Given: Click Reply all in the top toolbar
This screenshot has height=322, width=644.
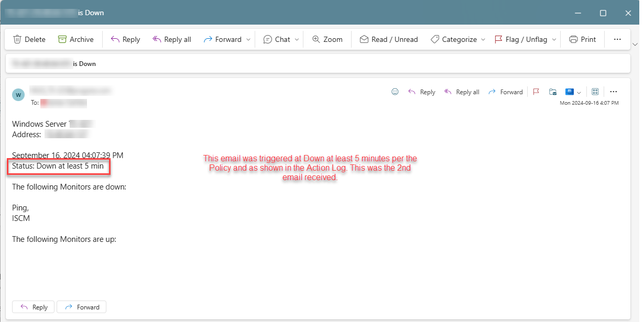Looking at the screenshot, I should pos(172,39).
